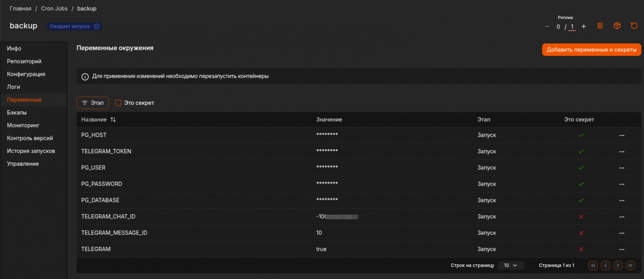Click the next page arrow
This screenshot has width=644, height=279.
coord(618,265)
